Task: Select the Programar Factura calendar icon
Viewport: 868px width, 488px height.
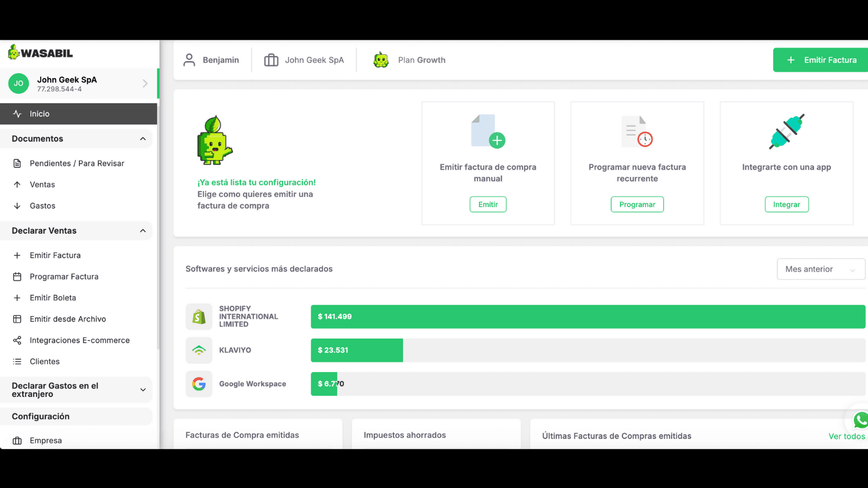Action: [x=17, y=277]
